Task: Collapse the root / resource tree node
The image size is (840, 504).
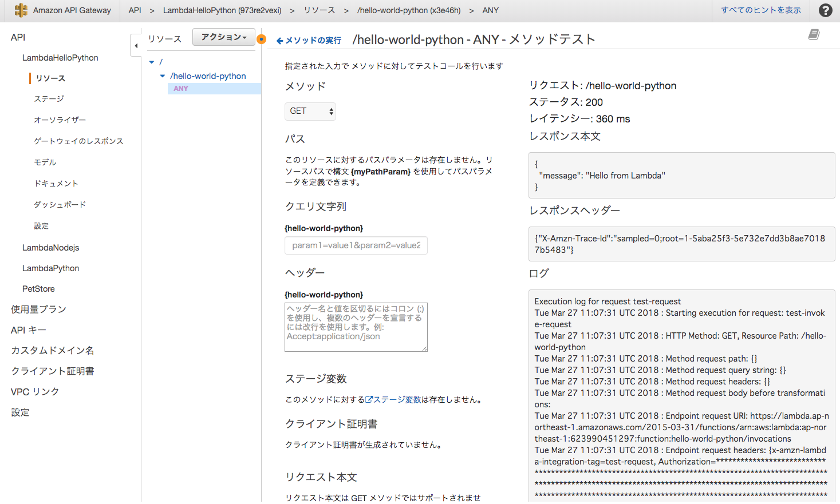Action: coord(152,62)
